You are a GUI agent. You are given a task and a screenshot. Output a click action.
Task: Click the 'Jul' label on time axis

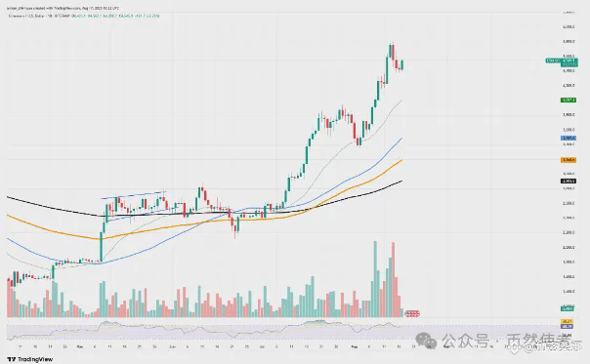pyautogui.click(x=262, y=346)
